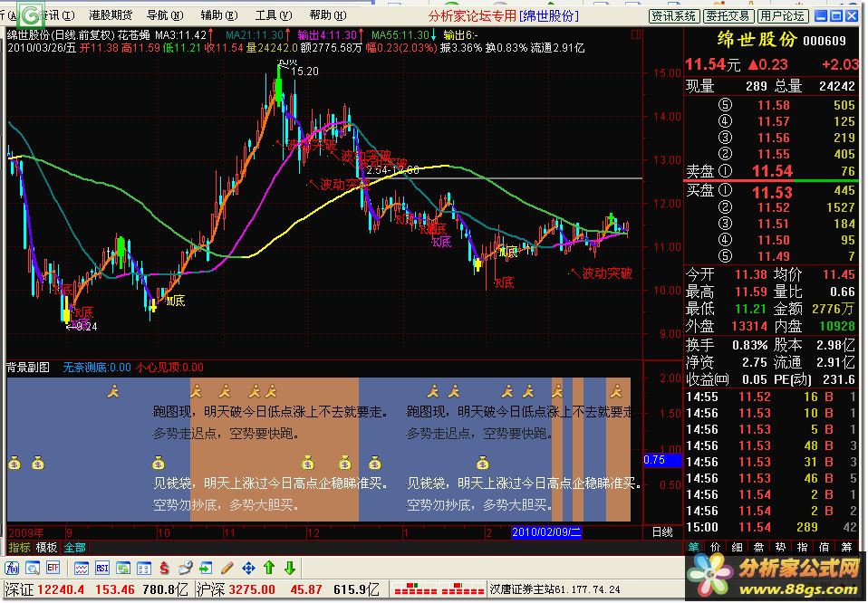Click the 无奈测底:0.00 indicator label

[x=97, y=368]
